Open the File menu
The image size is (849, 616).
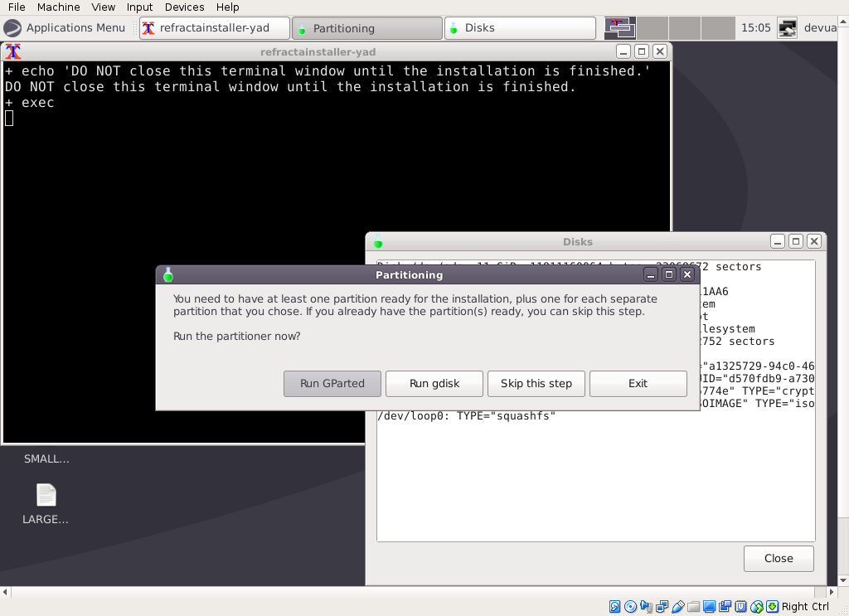pos(17,7)
